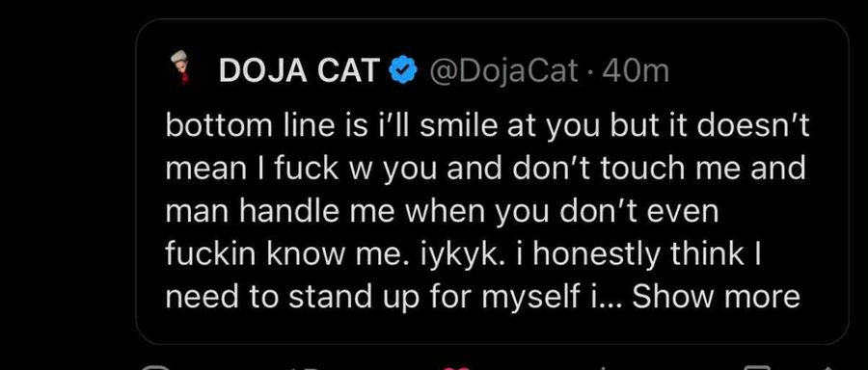This screenshot has height=370, width=868.
Task: Tap the retweet icon below the card
Action: point(306,368)
